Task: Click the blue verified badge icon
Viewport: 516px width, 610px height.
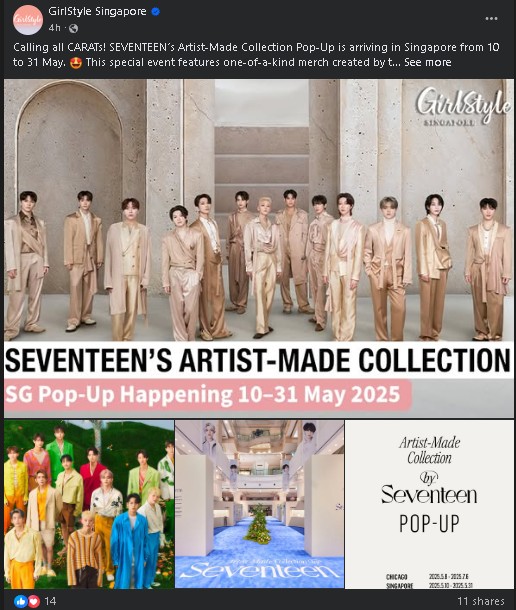Action: [155, 12]
